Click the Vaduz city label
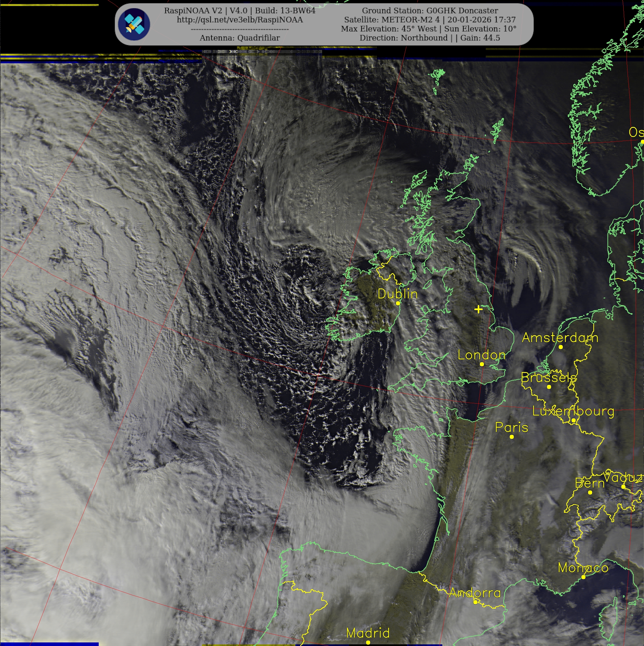The image size is (644, 646). (x=622, y=478)
